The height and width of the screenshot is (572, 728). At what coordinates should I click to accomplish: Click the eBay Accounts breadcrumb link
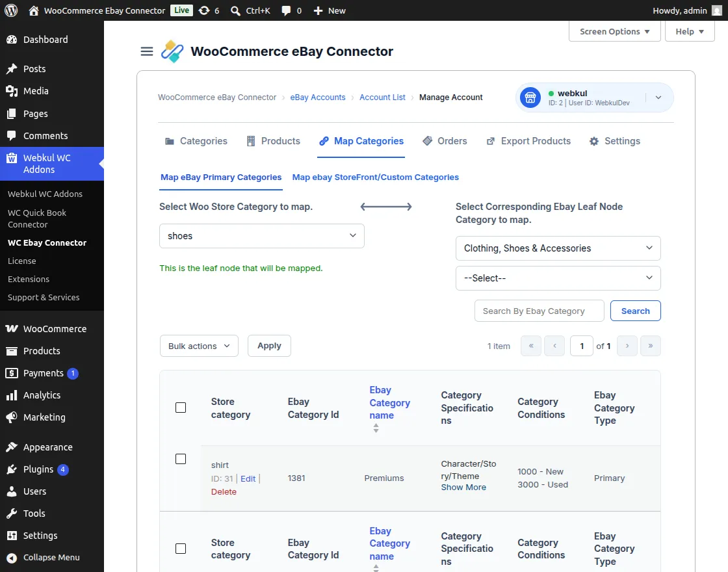click(318, 97)
